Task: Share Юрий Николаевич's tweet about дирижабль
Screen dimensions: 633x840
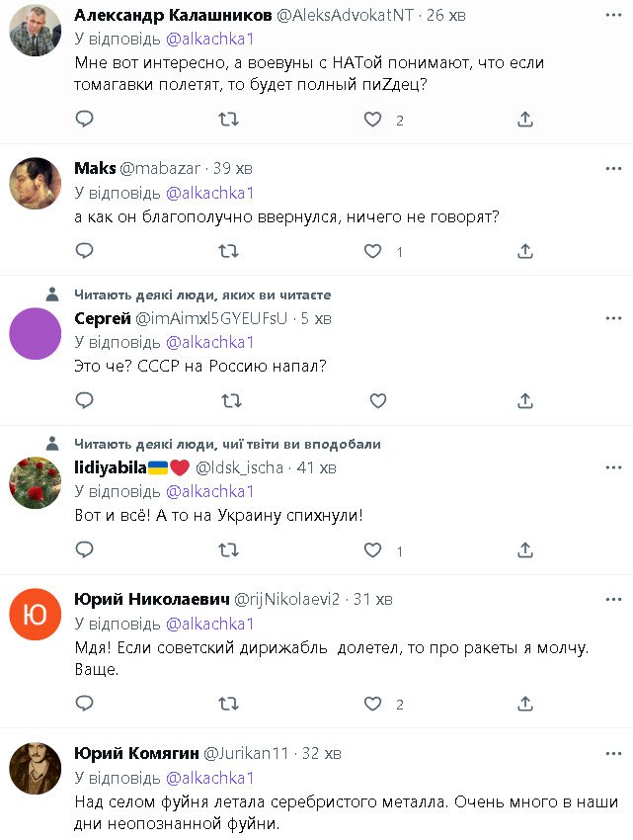Action: [525, 704]
